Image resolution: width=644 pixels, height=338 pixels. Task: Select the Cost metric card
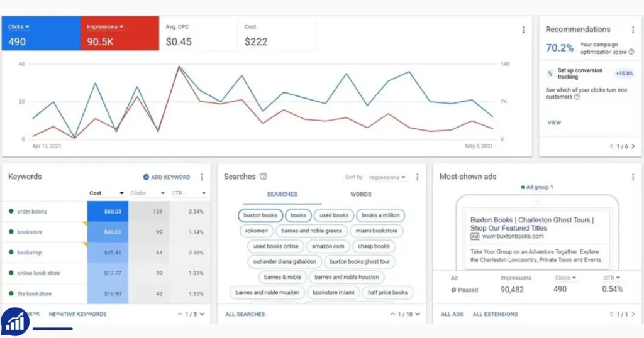277,34
